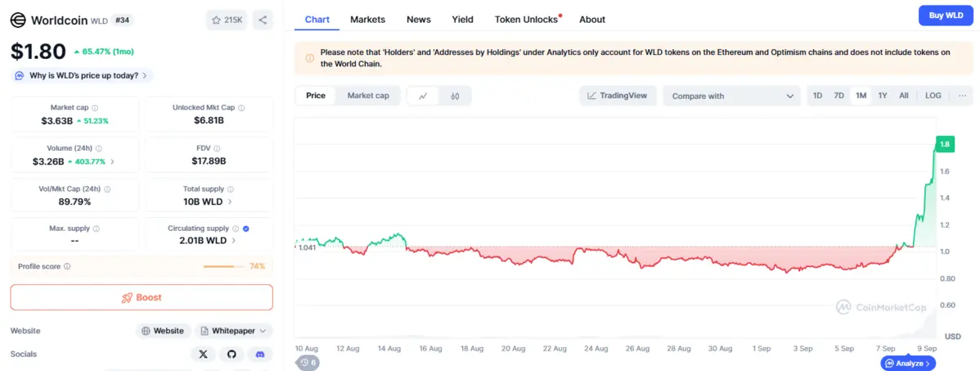
Task: Open chart more options ellipsis
Action: (962, 96)
